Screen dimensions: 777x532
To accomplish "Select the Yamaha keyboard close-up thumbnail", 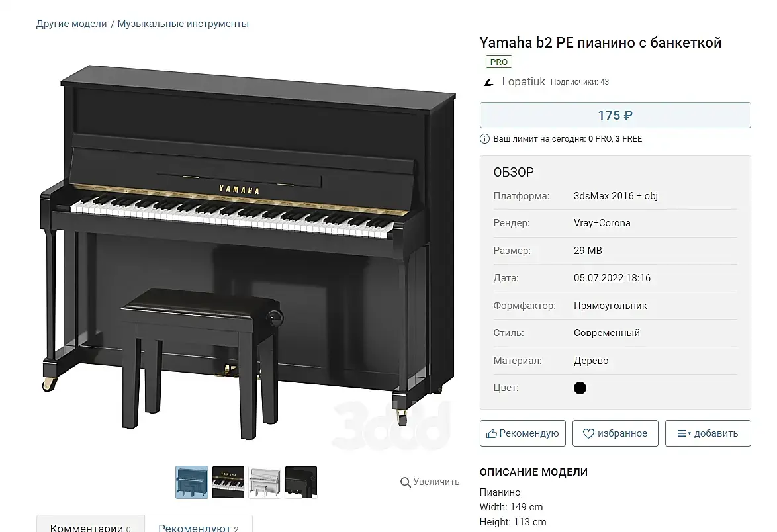I will [228, 482].
